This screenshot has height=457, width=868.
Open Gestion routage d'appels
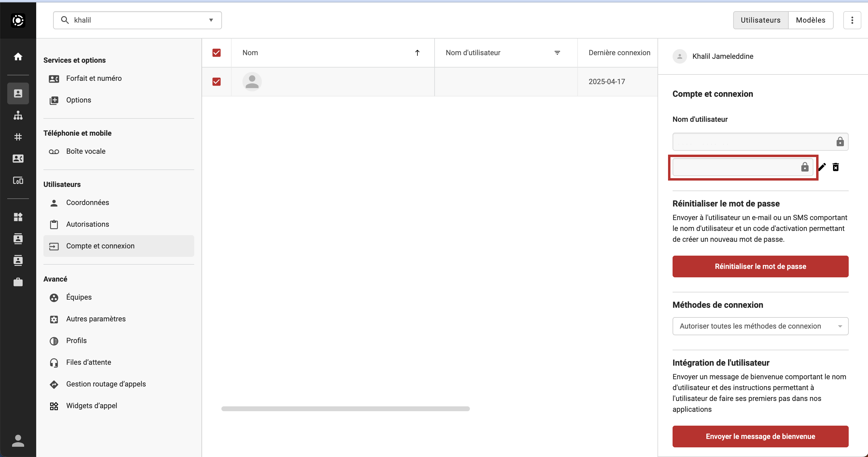tap(119, 384)
